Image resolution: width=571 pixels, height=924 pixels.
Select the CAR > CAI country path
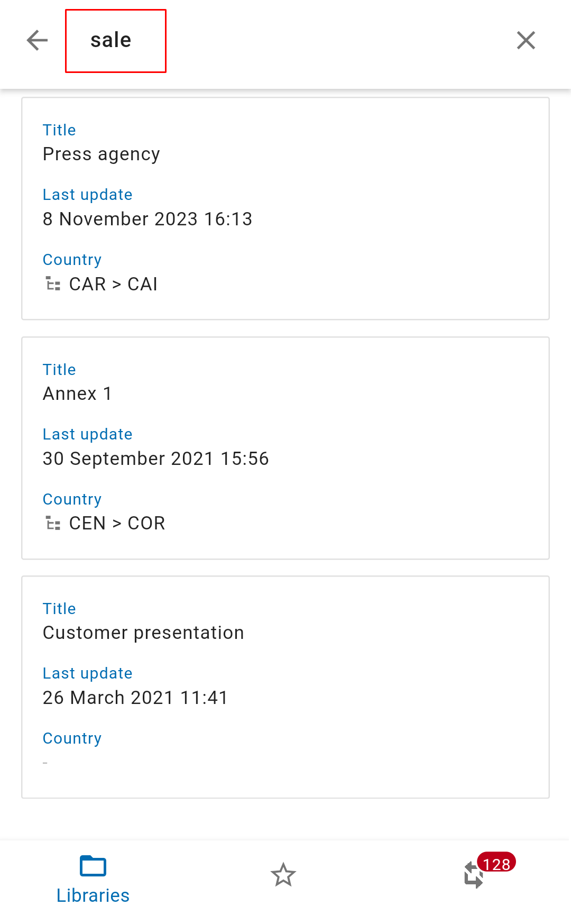coord(113,284)
